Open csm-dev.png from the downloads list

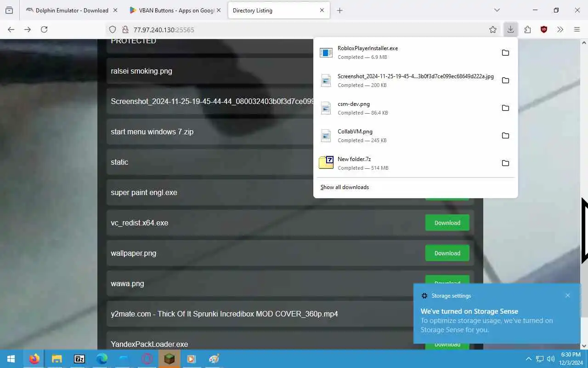(x=407, y=108)
